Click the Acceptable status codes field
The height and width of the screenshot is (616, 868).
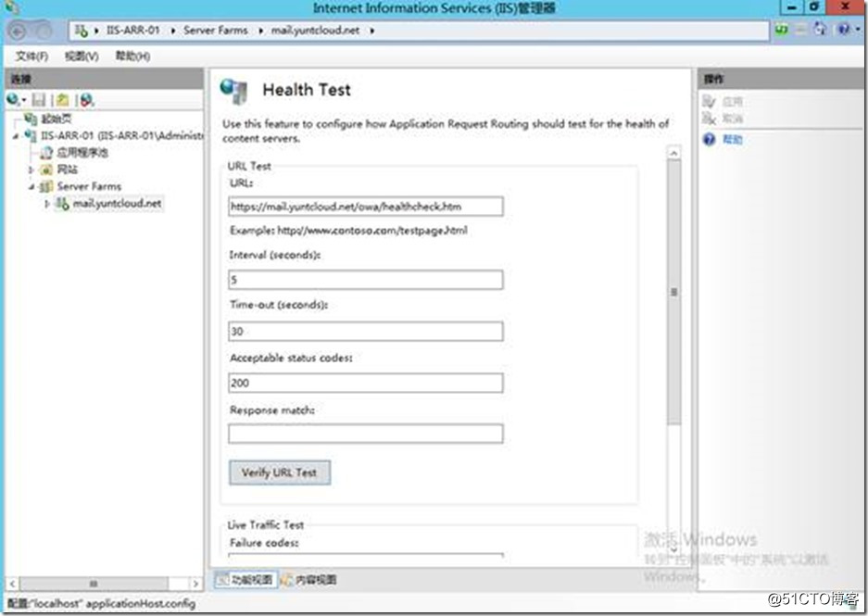click(x=365, y=383)
